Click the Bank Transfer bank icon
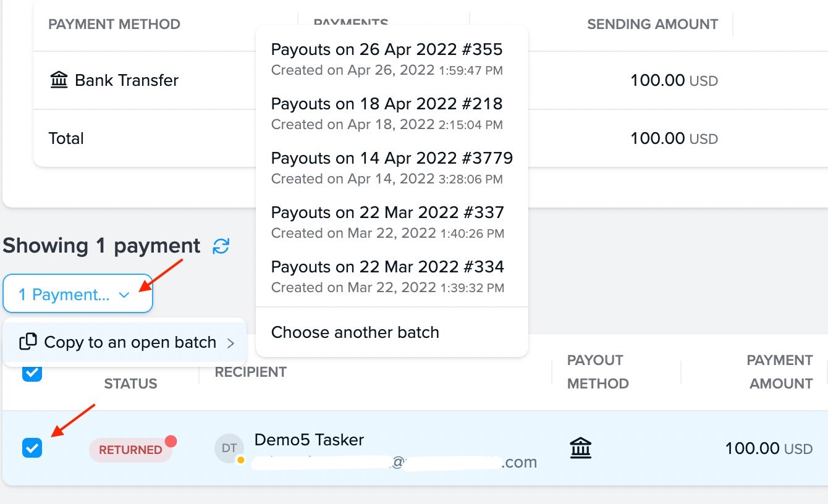 pos(60,80)
